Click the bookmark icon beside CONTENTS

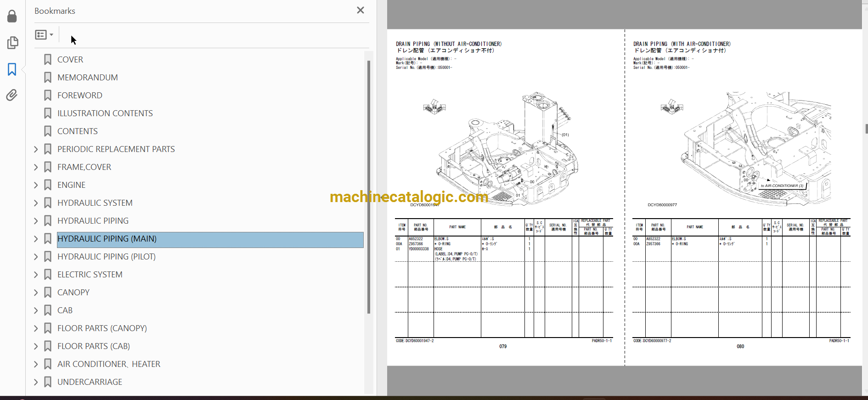(x=48, y=131)
